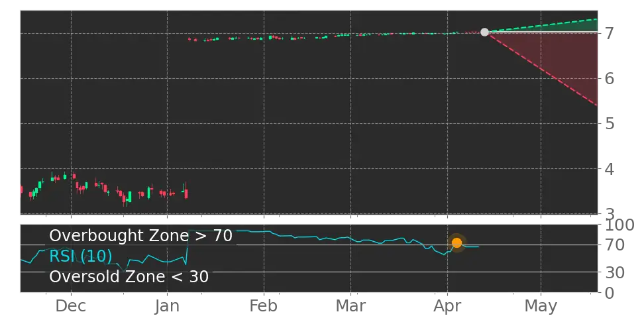Click the Mar x-axis label

coord(351,306)
